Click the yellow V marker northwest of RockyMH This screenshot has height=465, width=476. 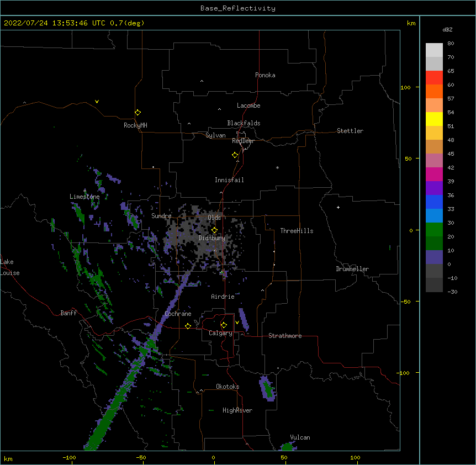97,102
